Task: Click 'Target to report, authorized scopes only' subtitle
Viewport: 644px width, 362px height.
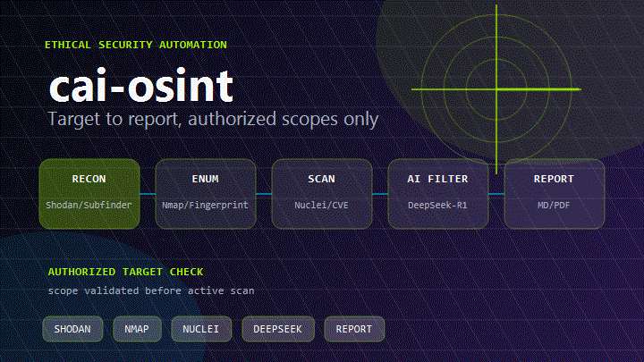Action: (x=213, y=120)
